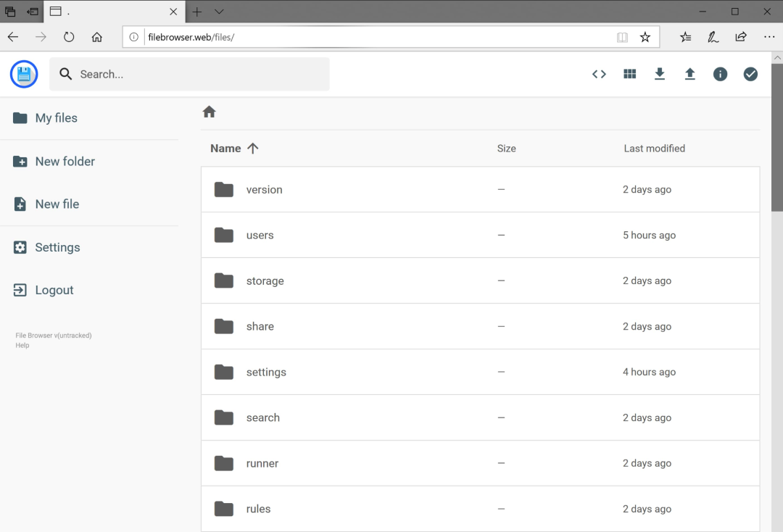Toggle shell via code brackets icon
Viewport: 783px width, 532px height.
pos(599,74)
